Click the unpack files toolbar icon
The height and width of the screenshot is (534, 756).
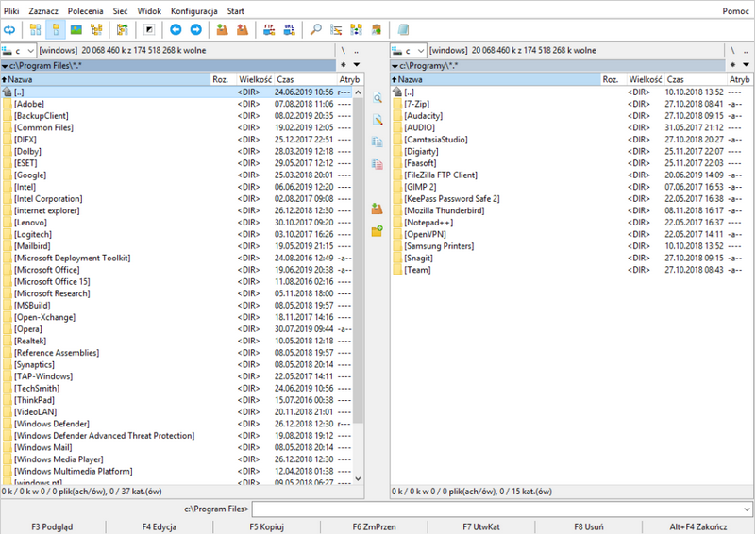coord(243,30)
